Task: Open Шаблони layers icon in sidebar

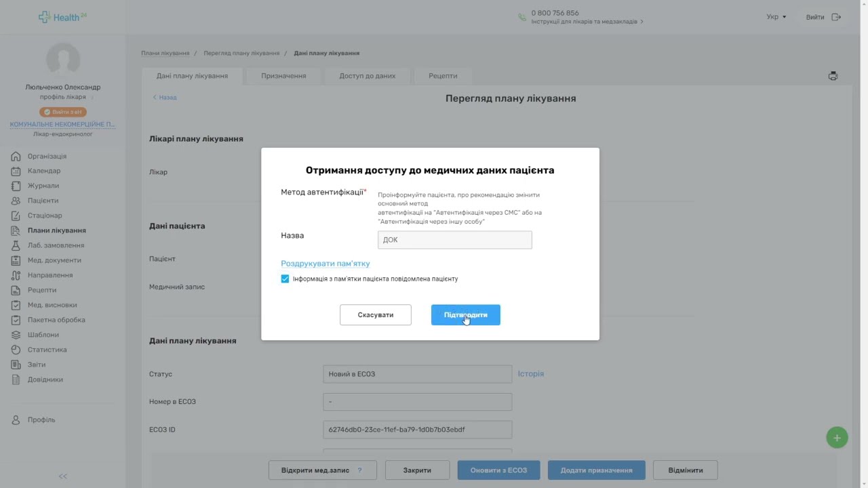Action: point(16,335)
